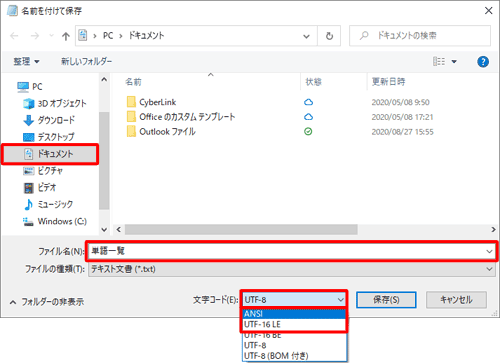The width and height of the screenshot is (500, 363).
Task: Select PC in the navigation tree
Action: coord(30,87)
